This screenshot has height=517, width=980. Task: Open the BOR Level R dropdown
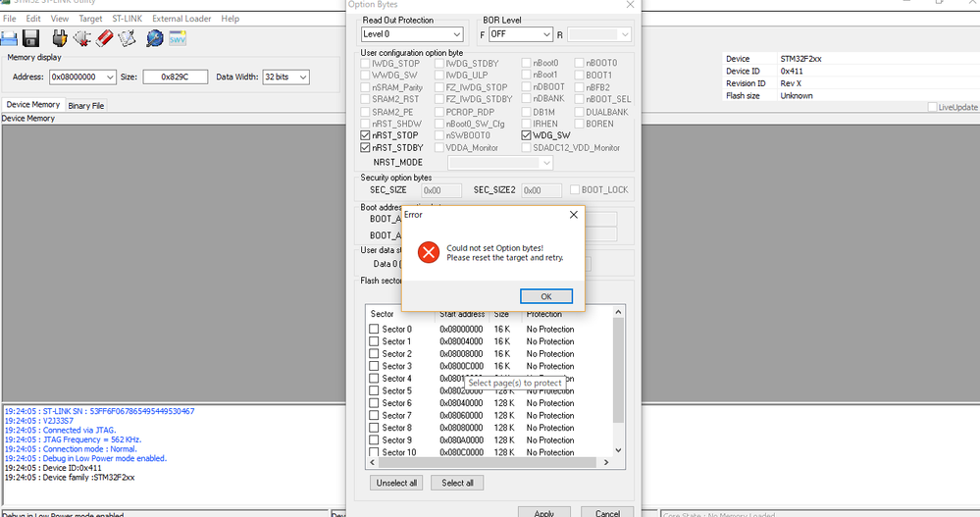(598, 34)
